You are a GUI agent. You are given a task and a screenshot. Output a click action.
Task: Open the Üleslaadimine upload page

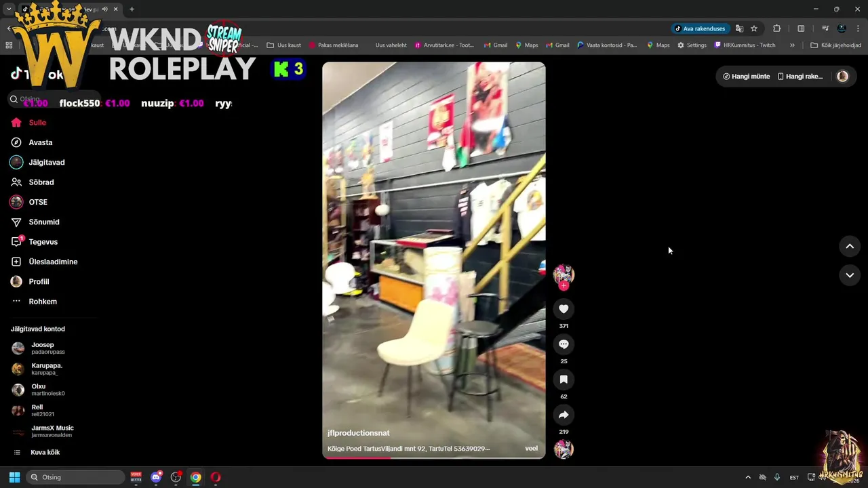coord(44,262)
